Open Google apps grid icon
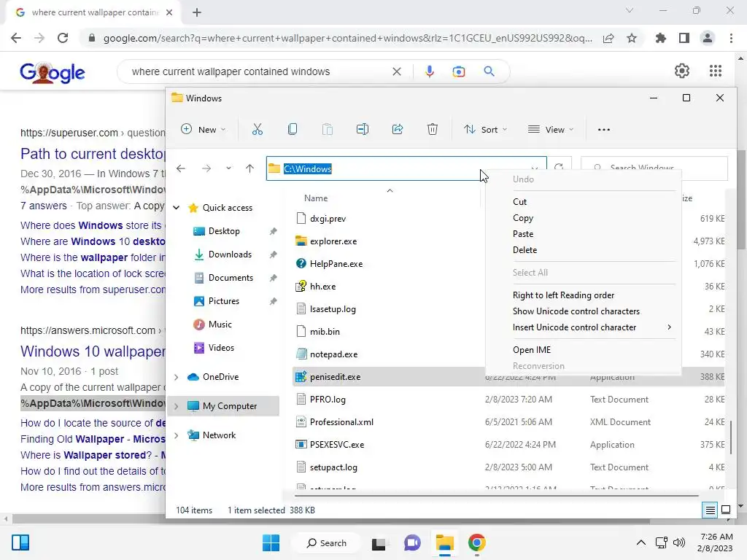Screen dimensions: 747x560 coord(716,71)
